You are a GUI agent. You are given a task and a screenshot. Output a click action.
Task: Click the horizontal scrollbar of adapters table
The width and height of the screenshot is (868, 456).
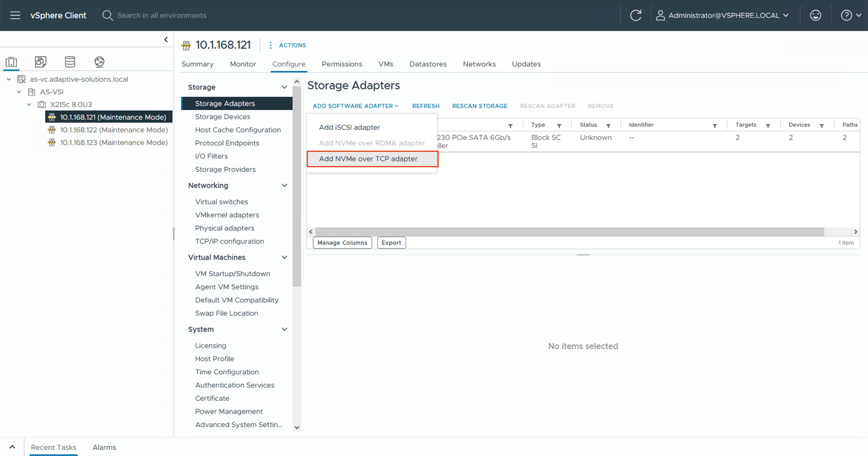[x=570, y=232]
